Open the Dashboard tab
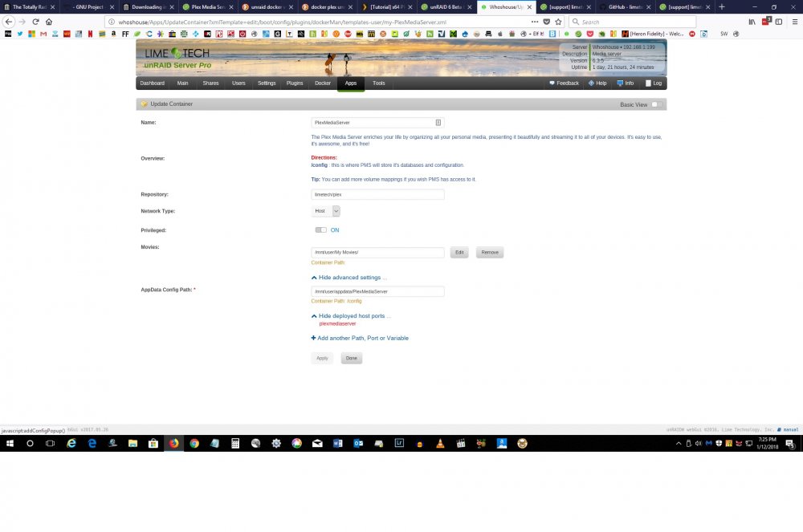Screen dimensions: 803x532 coord(152,83)
